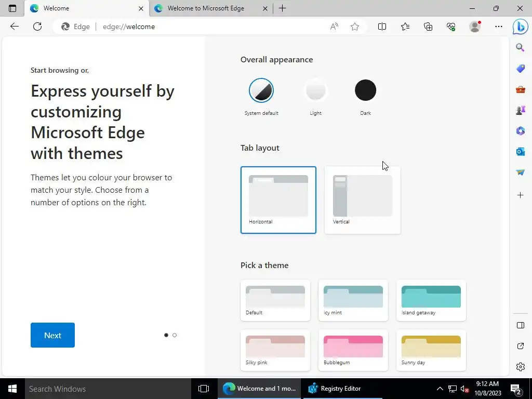Open Settings and more ellipsis menu
Image resolution: width=532 pixels, height=399 pixels.
pyautogui.click(x=498, y=26)
